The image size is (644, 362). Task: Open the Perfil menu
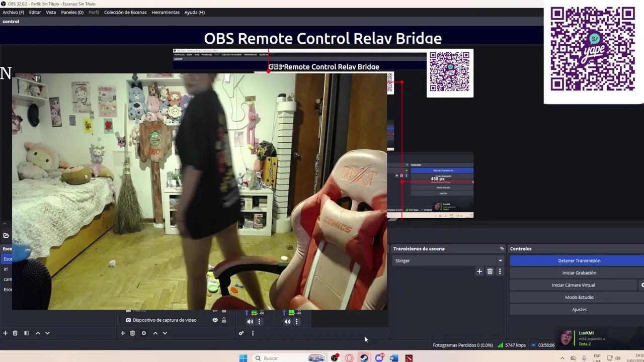coord(94,12)
